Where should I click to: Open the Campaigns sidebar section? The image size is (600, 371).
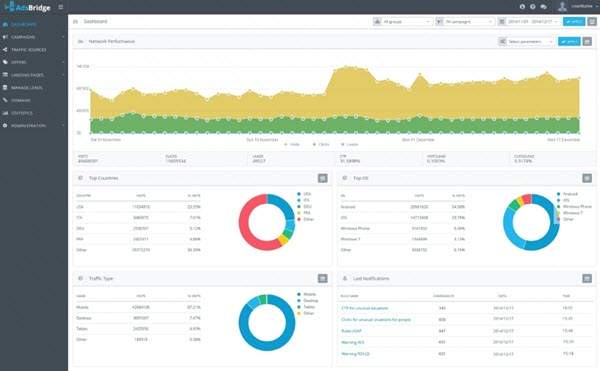[x=33, y=37]
